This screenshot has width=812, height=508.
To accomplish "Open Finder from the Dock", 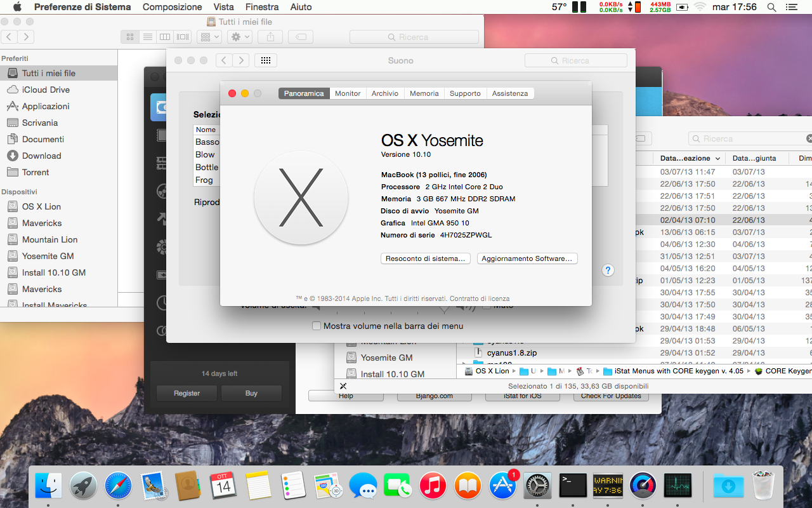I will 49,486.
